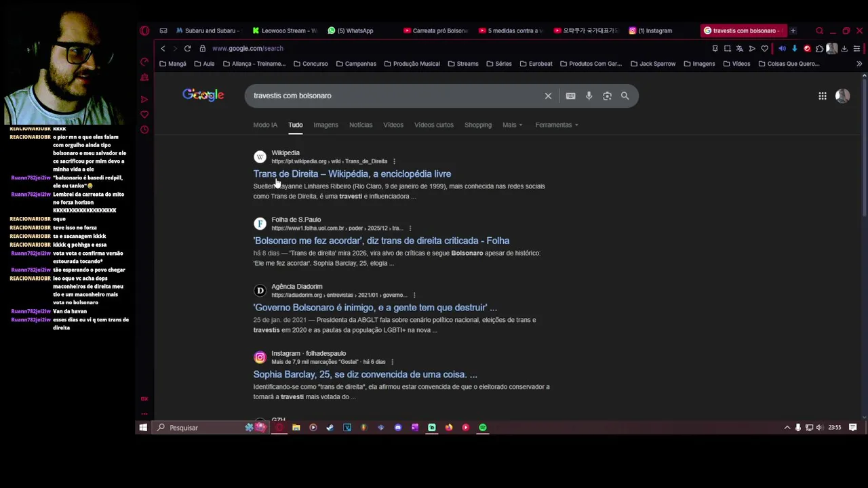868x488 pixels.
Task: Open the Concurso bookmarks folder
Action: [x=311, y=64]
